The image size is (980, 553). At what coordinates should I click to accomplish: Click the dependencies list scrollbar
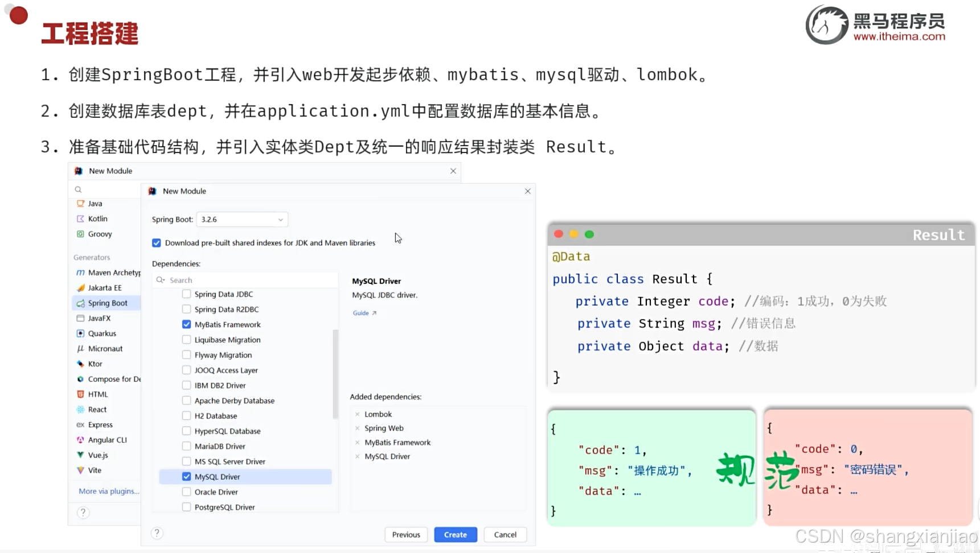(x=335, y=374)
